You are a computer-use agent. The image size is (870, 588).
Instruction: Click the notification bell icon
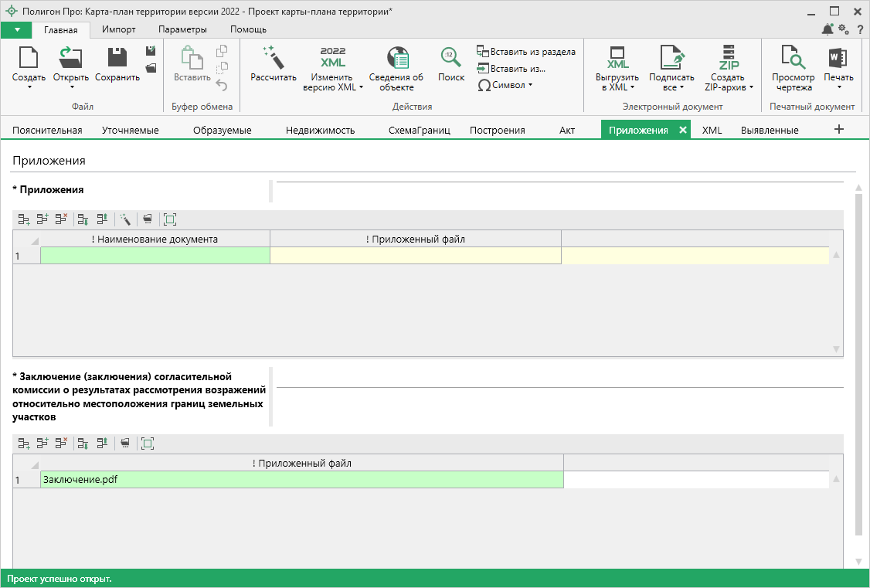(x=828, y=29)
